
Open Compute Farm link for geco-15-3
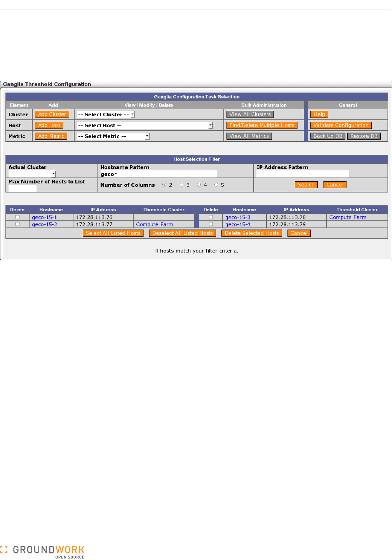pyautogui.click(x=348, y=217)
